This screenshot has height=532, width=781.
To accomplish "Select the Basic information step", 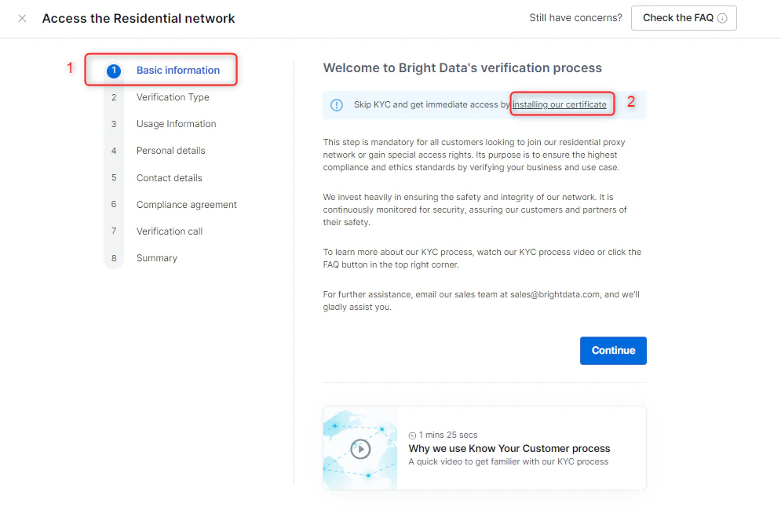I will 178,71.
